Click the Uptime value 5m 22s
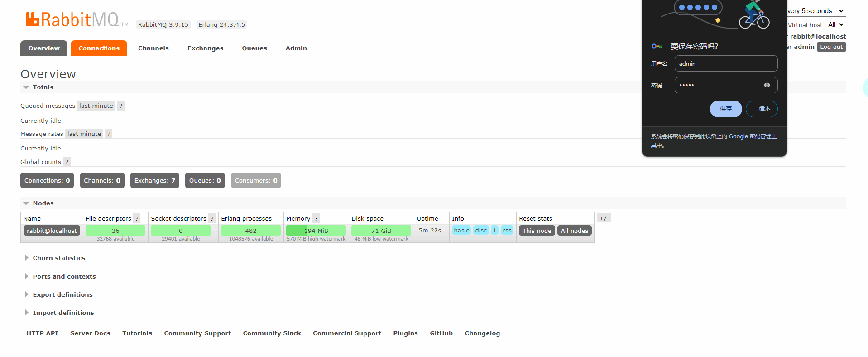Image resolution: width=868 pixels, height=357 pixels. [x=430, y=230]
